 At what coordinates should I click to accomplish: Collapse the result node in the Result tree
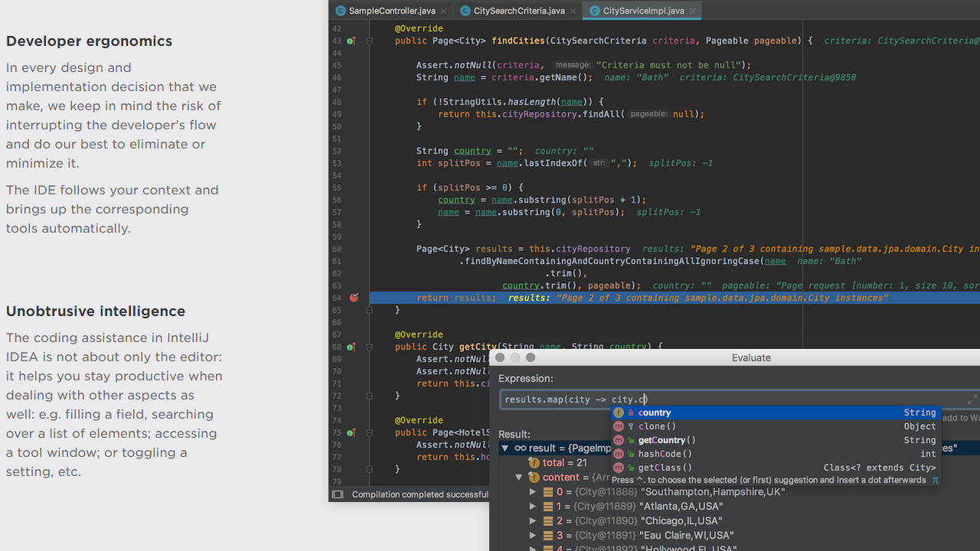[505, 448]
